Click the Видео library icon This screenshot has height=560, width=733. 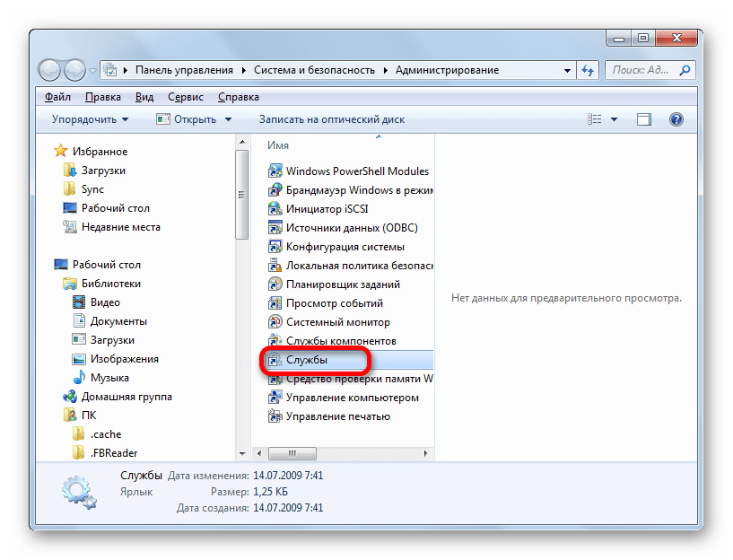click(x=79, y=302)
